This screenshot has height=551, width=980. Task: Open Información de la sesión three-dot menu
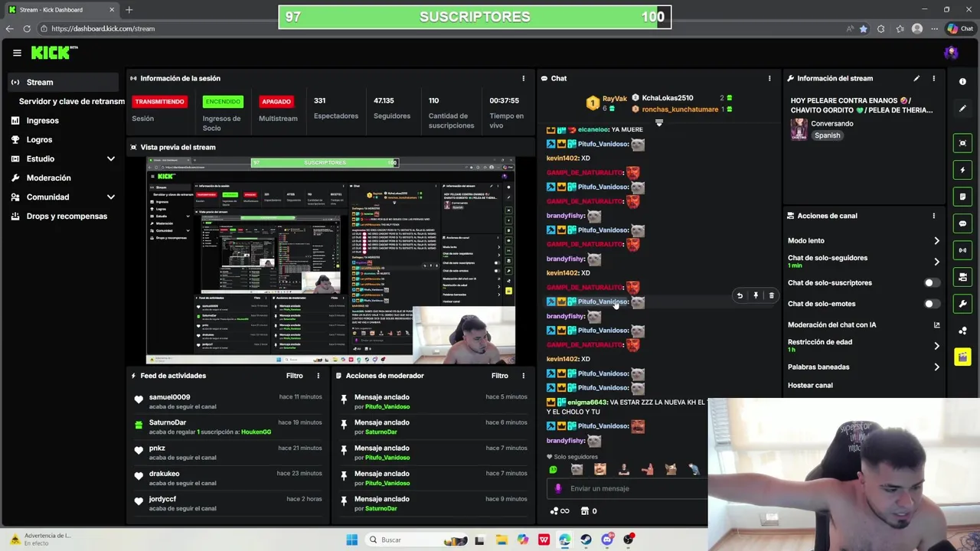pos(524,78)
